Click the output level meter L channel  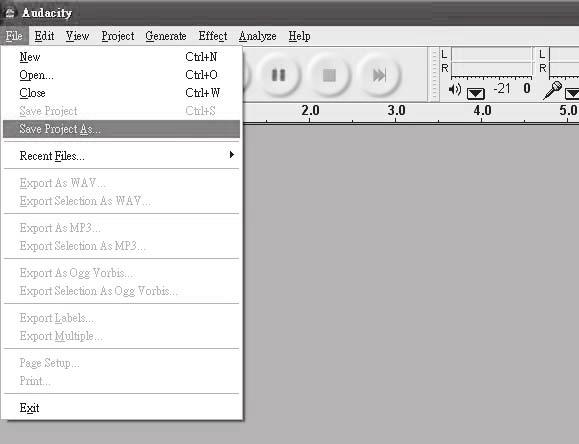pos(491,54)
